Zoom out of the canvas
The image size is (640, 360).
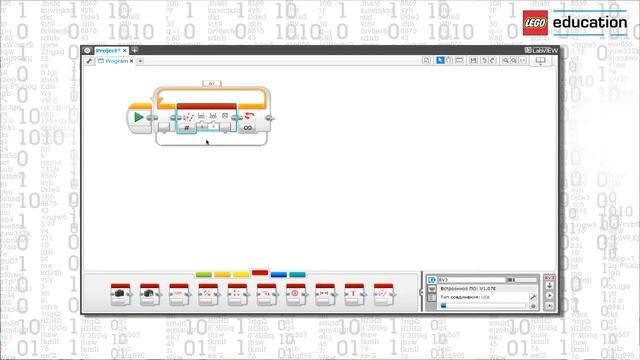point(505,60)
